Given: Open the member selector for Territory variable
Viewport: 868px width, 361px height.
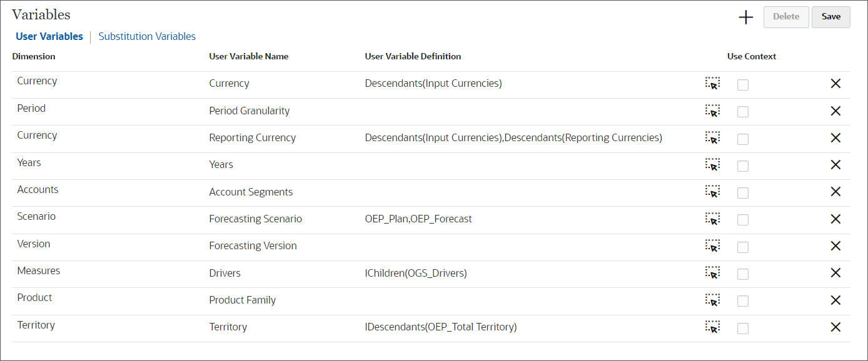Looking at the screenshot, I should tap(712, 327).
